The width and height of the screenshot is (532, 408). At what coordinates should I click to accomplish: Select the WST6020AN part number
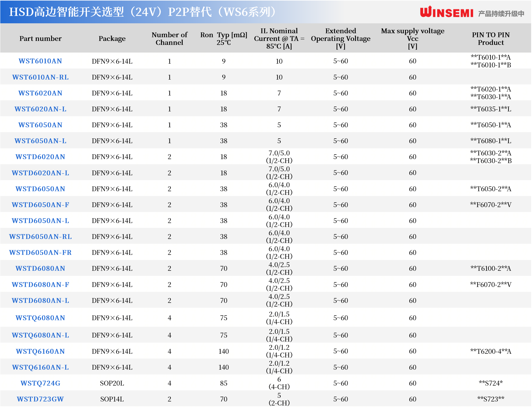(40, 93)
